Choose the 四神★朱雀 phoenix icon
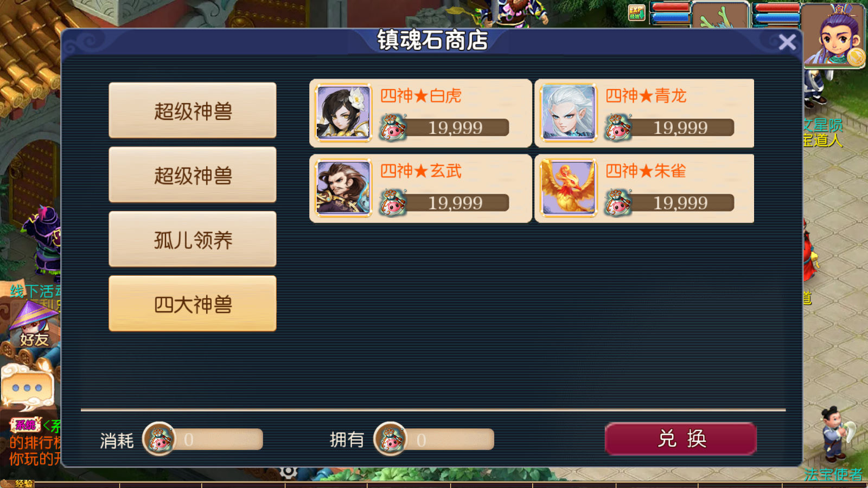This screenshot has height=488, width=868. point(569,188)
